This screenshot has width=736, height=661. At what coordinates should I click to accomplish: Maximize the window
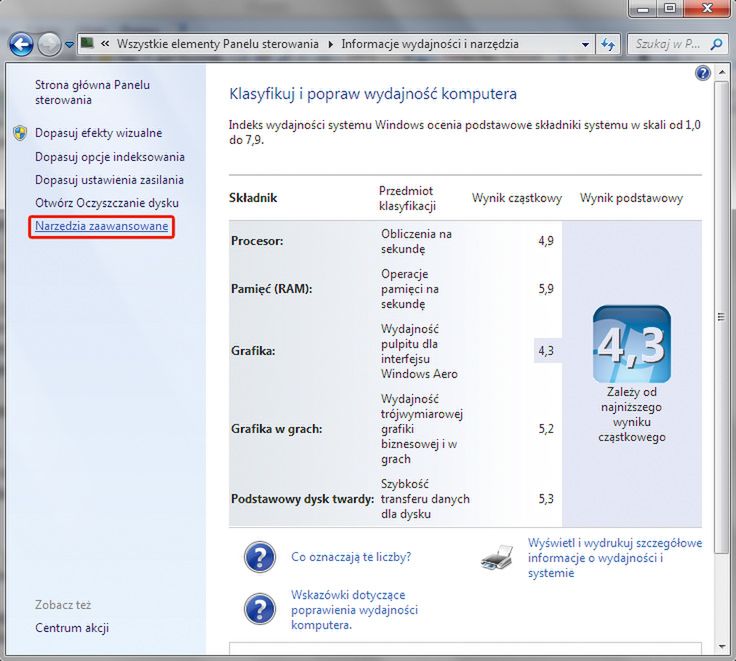click(x=671, y=8)
